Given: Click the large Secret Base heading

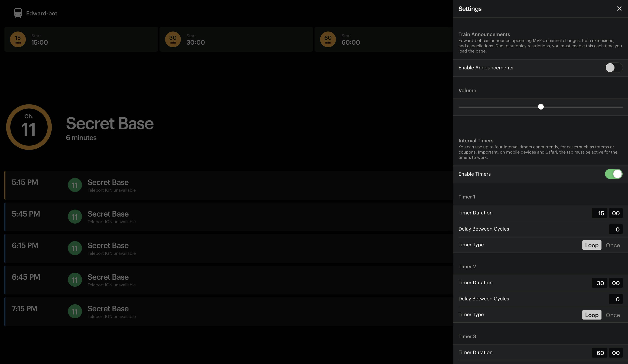Looking at the screenshot, I should (110, 124).
